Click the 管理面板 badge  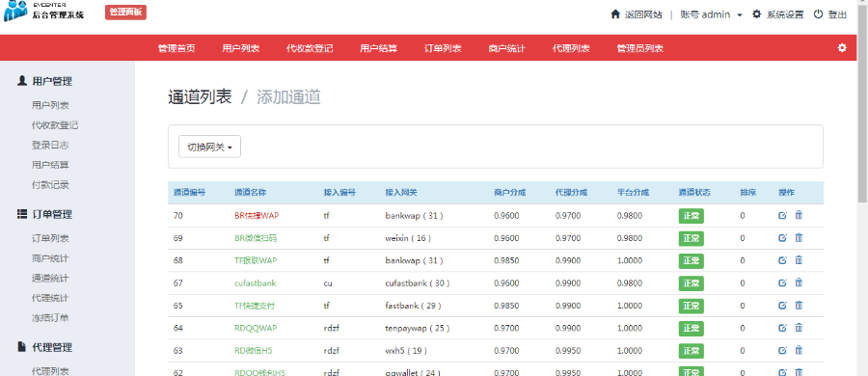tap(125, 13)
